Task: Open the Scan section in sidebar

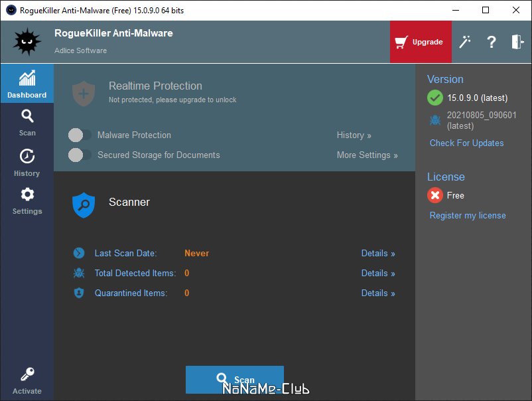Action: (x=27, y=123)
